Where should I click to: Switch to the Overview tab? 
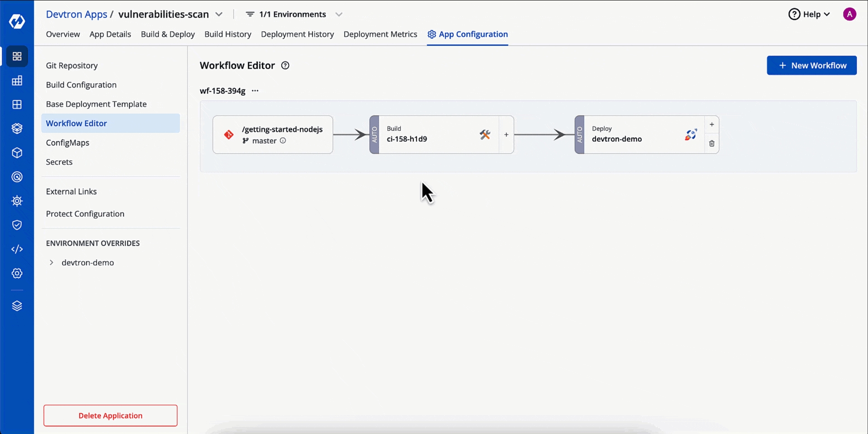pyautogui.click(x=63, y=34)
